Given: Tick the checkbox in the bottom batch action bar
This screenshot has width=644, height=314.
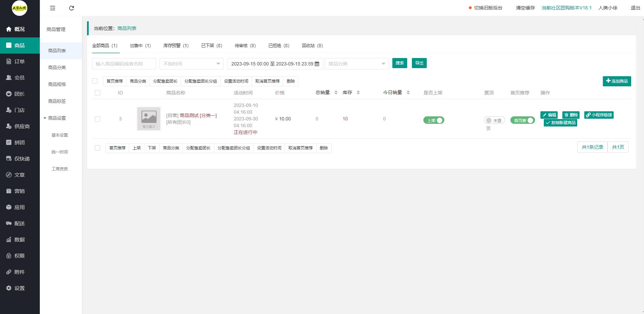Looking at the screenshot, I should [x=97, y=148].
